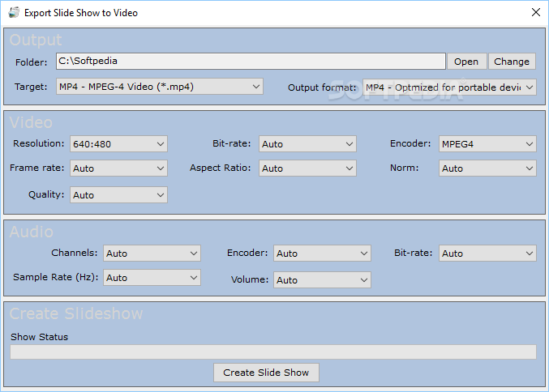Expand the Norm dropdown
This screenshot has height=392, width=549.
tap(487, 168)
